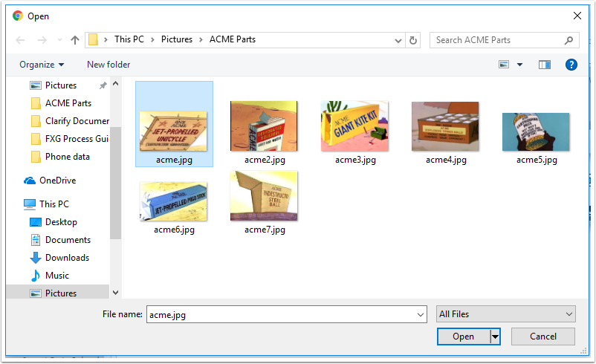596x364 pixels.
Task: Click the Cancel button
Action: point(542,337)
